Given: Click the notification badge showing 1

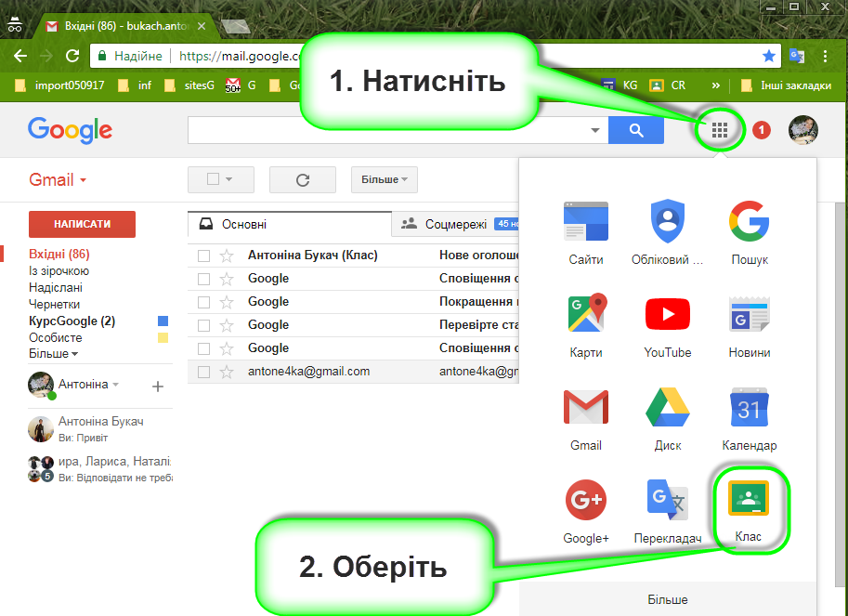Looking at the screenshot, I should (762, 130).
